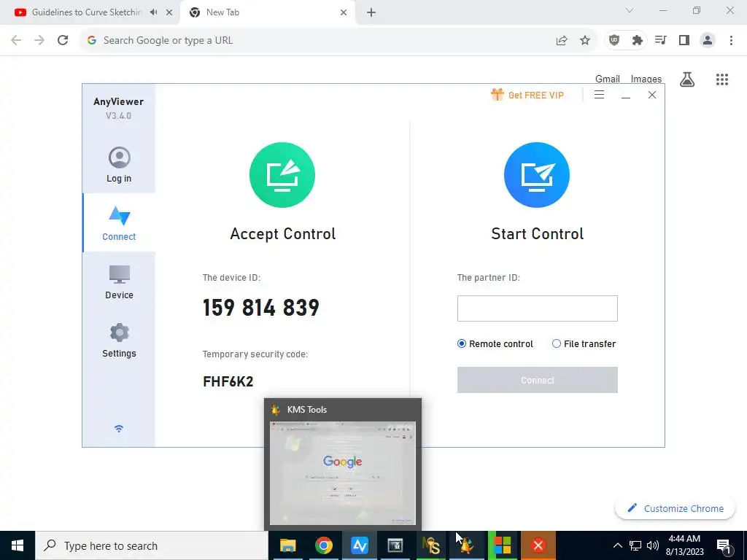Image resolution: width=747 pixels, height=560 pixels.
Task: Open the Gmail link
Action: pyautogui.click(x=608, y=79)
